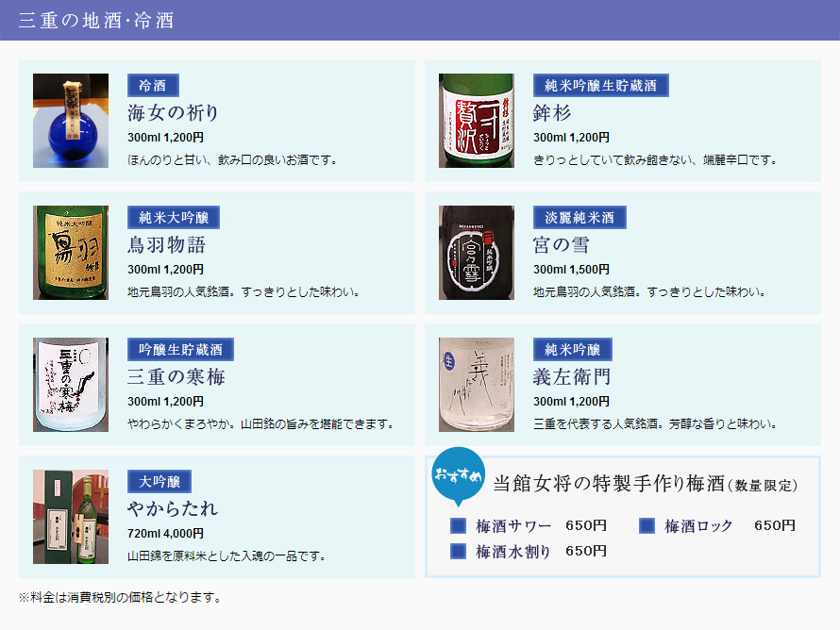Click the 海女の祈り product name

pyautogui.click(x=174, y=113)
